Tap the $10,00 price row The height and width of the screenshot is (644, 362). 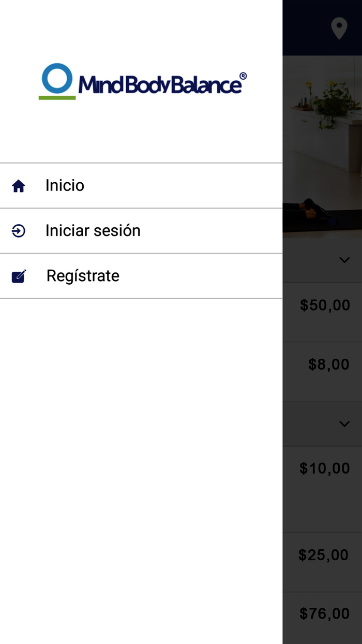[325, 469]
